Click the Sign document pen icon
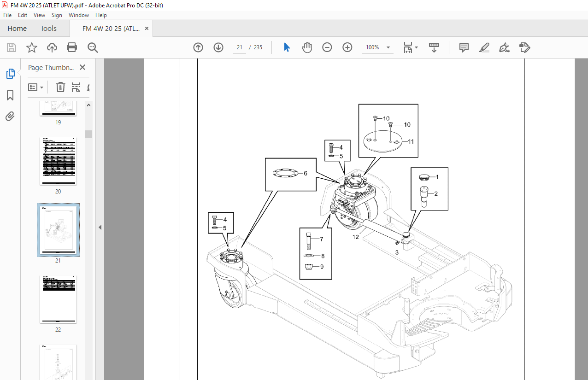This screenshot has width=588, height=380. click(505, 47)
